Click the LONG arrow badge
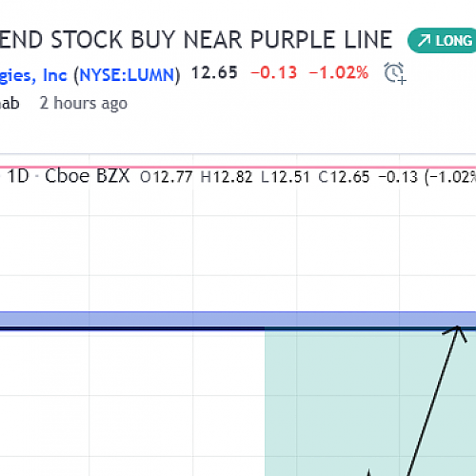The image size is (476, 476). tap(442, 41)
